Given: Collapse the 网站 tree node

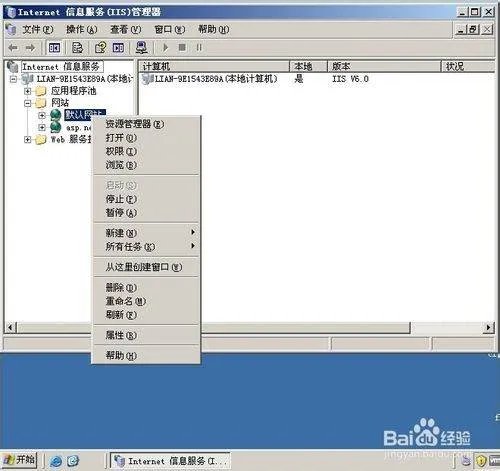Looking at the screenshot, I should pyautogui.click(x=28, y=103).
